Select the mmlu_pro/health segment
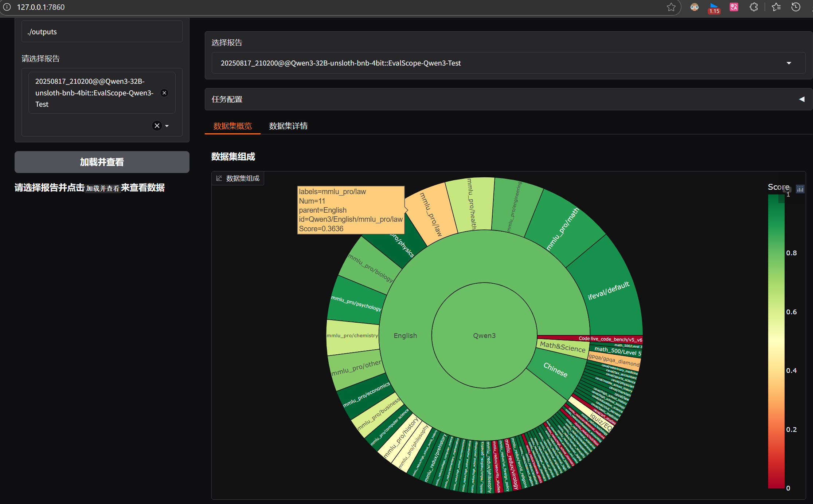The height and width of the screenshot is (504, 813). [471, 204]
